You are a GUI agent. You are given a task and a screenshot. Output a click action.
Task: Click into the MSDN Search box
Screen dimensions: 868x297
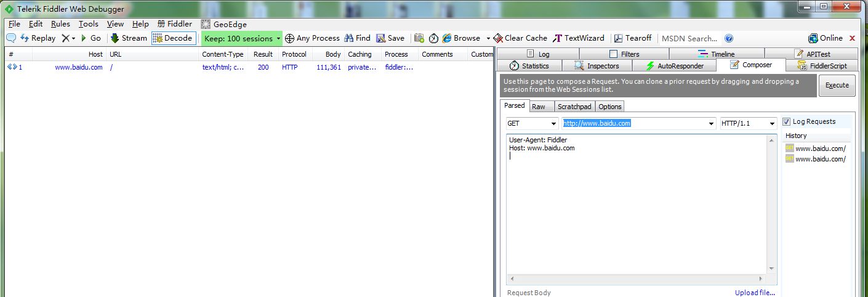point(689,38)
